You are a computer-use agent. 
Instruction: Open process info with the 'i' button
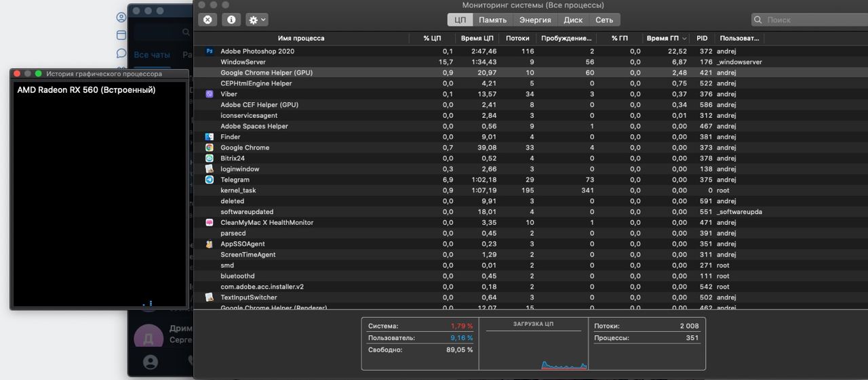tap(231, 20)
